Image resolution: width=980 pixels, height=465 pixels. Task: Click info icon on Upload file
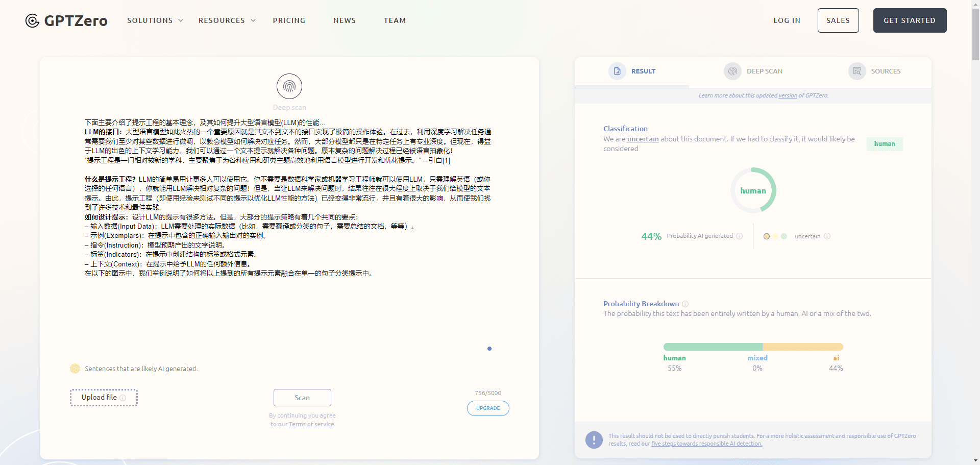point(122,398)
